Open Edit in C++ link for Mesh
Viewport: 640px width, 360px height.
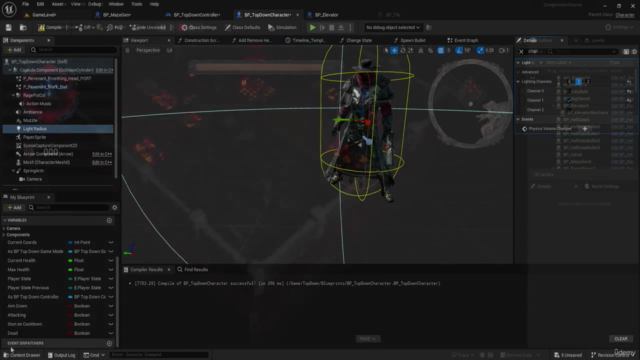pos(102,162)
